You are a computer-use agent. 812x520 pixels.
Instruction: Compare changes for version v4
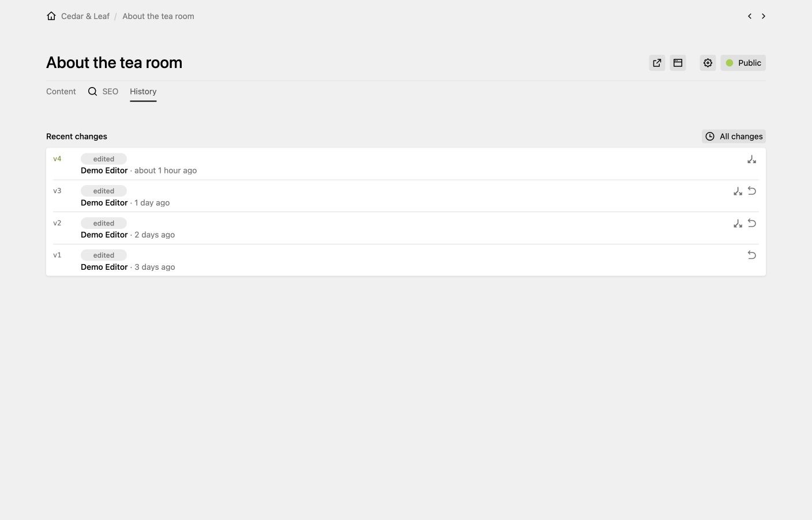pyautogui.click(x=751, y=159)
